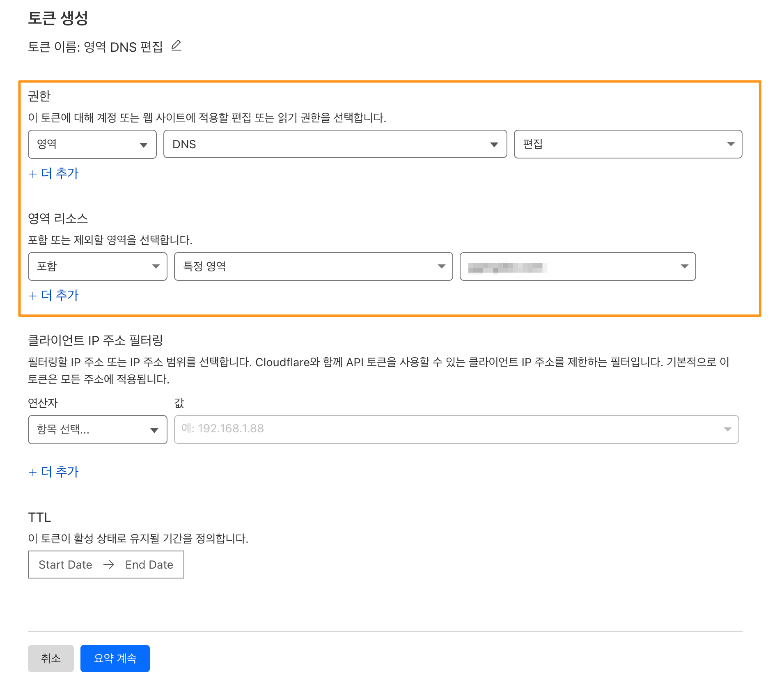Click the Start Date field in TTL
The height and width of the screenshot is (684, 784).
point(65,565)
